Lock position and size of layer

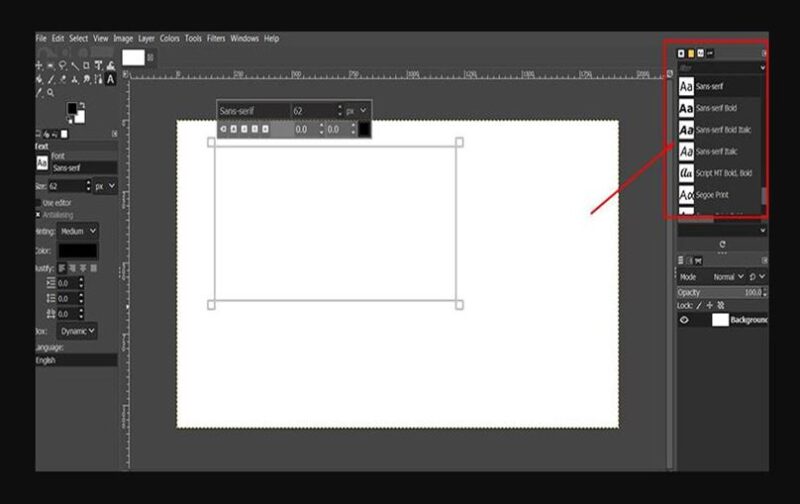point(709,306)
